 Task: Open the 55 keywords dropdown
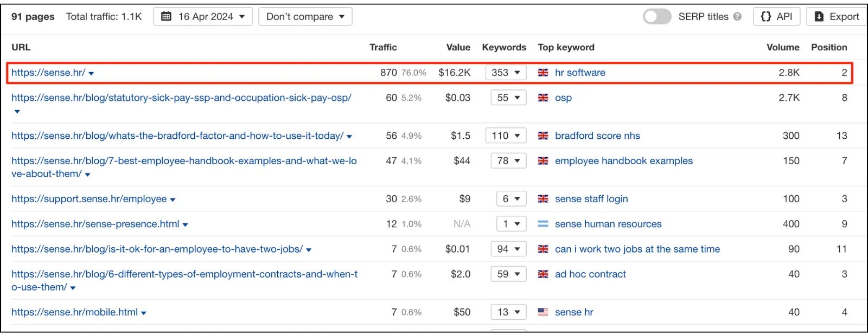[508, 98]
